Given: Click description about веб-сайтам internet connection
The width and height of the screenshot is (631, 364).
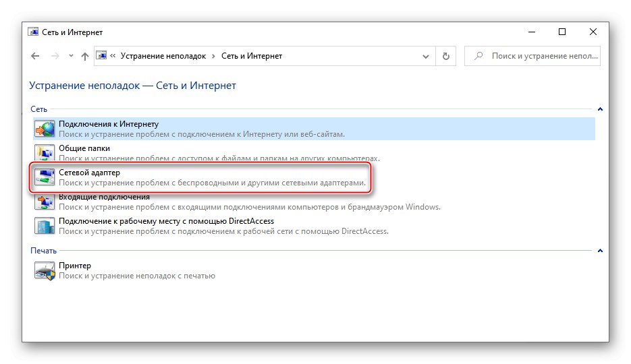Looking at the screenshot, I should coord(202,134).
